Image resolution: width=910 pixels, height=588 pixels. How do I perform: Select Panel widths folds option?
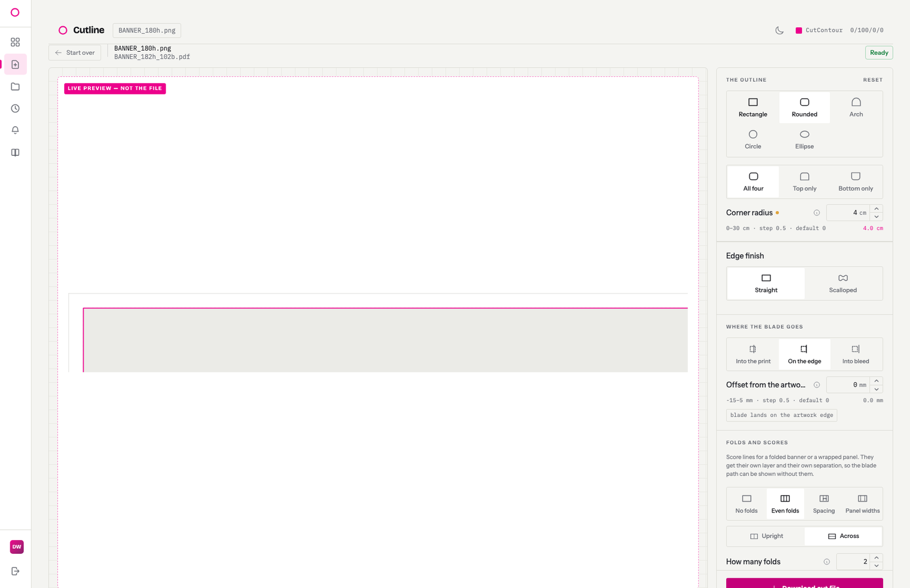(x=863, y=504)
